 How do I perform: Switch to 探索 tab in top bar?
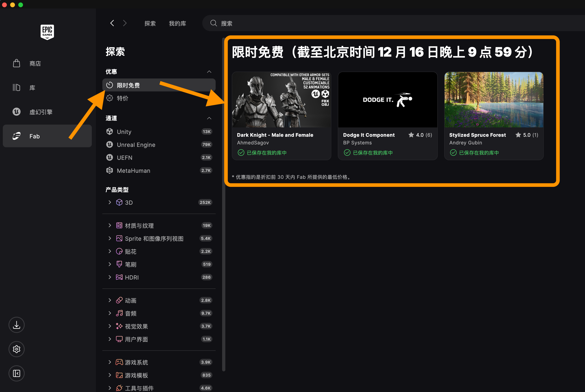tap(150, 23)
